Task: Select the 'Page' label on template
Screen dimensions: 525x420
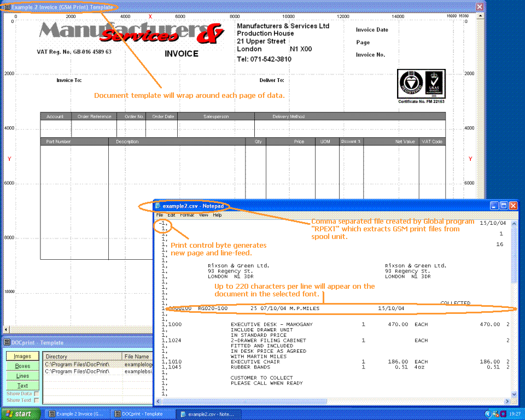Action: tap(363, 43)
